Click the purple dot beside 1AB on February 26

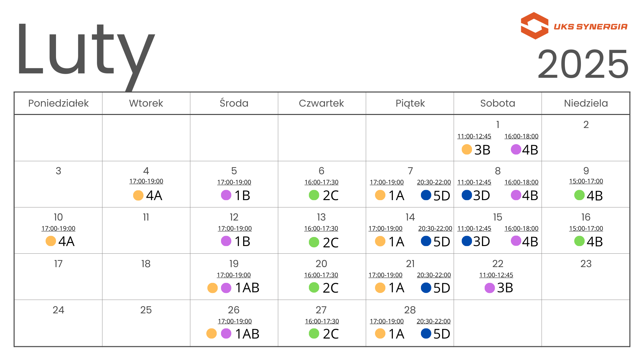tap(226, 334)
